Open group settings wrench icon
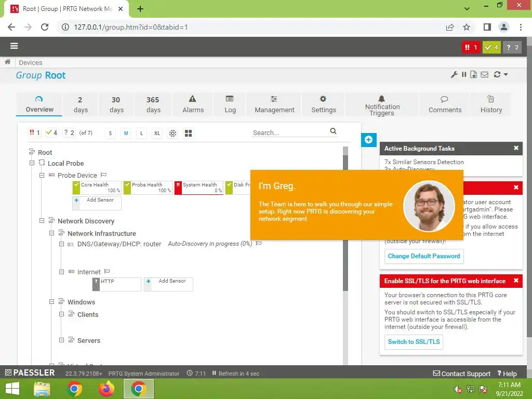The image size is (532, 399). (x=454, y=75)
